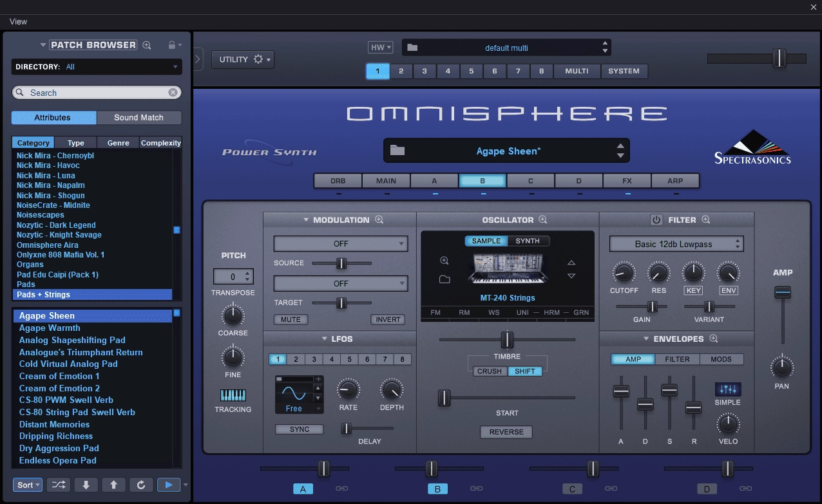Image resolution: width=822 pixels, height=504 pixels.
Task: Click link icon next to layer D
Action: pyautogui.click(x=747, y=489)
